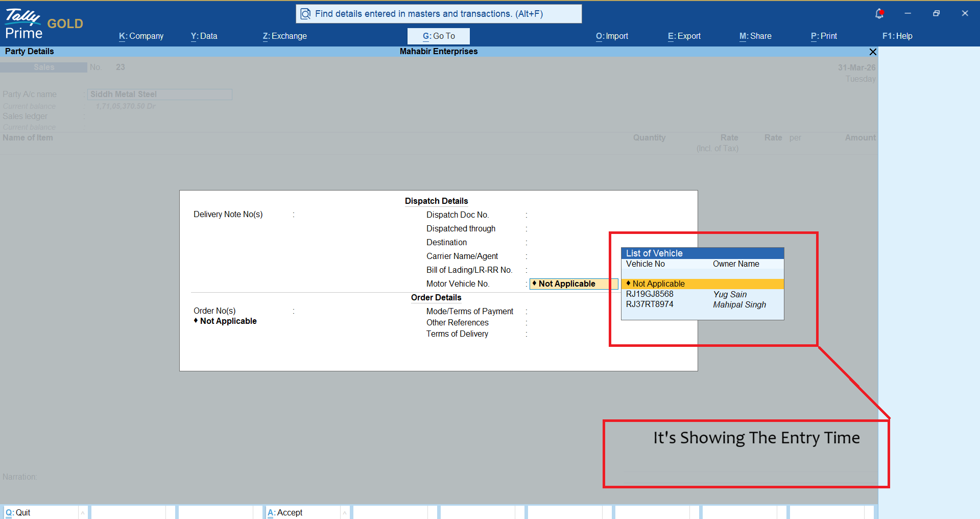Click the G: Go To button
The height and width of the screenshot is (519, 980).
coord(439,36)
